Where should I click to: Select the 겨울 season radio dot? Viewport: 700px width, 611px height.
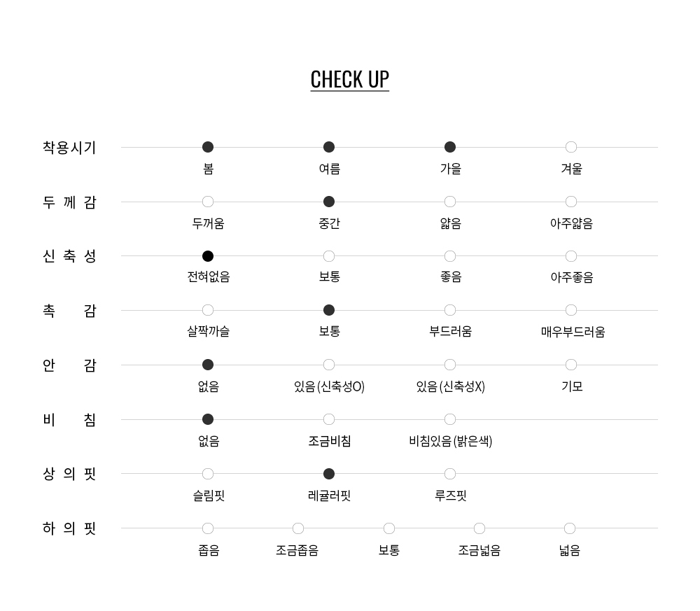click(571, 147)
